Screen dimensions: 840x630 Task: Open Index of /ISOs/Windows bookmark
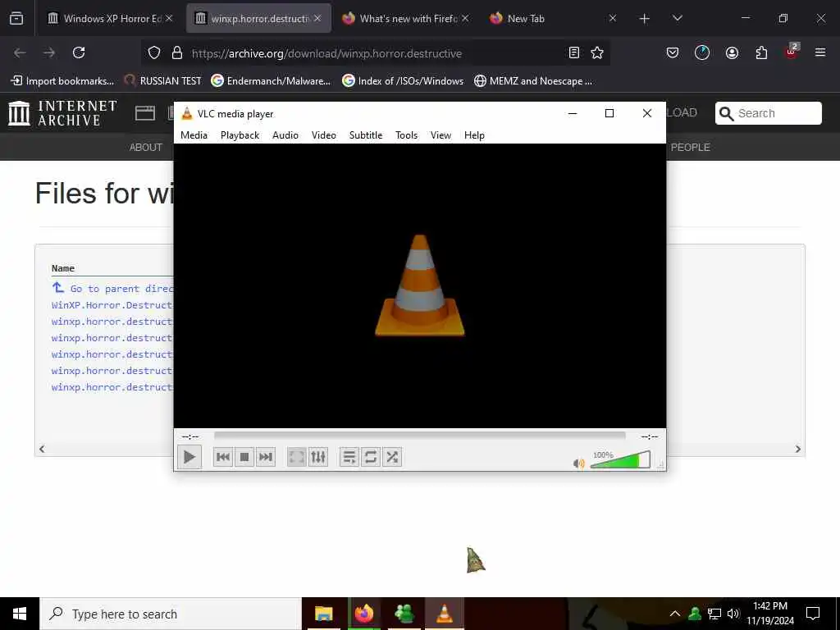403,81
